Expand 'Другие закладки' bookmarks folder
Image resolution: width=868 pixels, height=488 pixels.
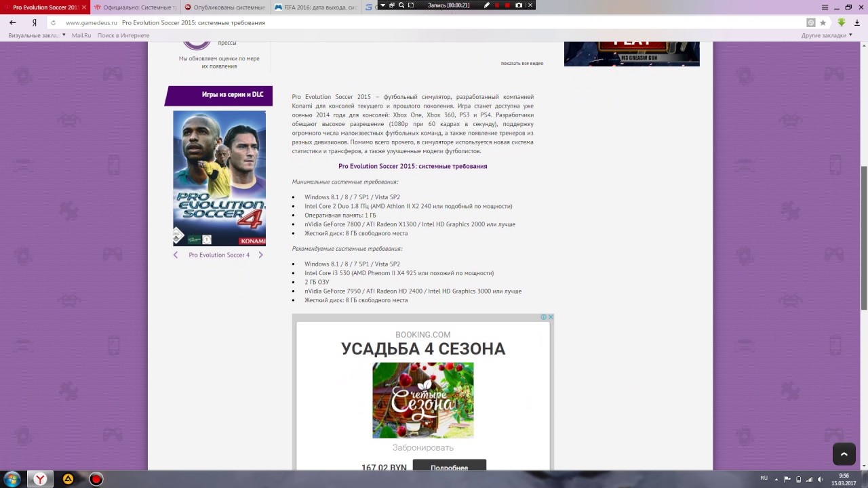tap(827, 35)
